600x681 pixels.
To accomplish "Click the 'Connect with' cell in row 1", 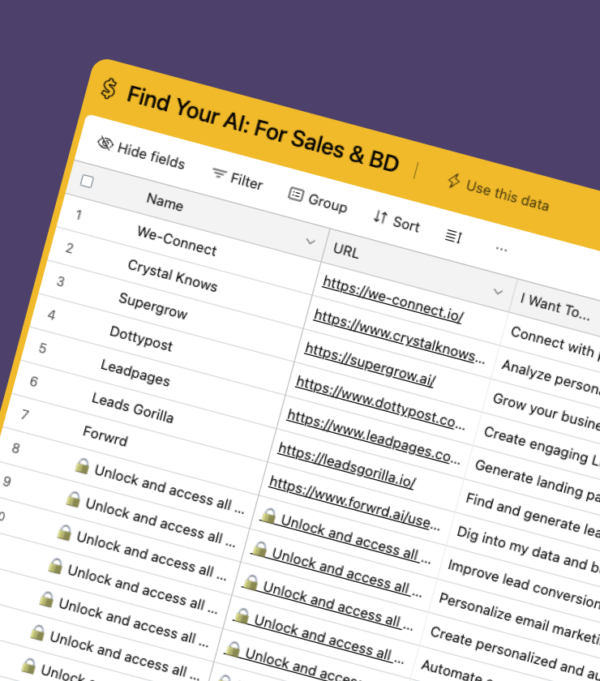I will [554, 343].
